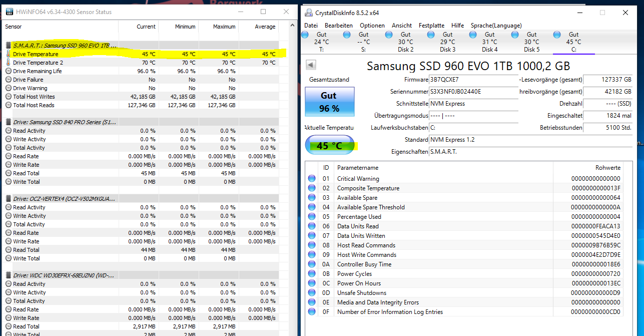Click the Betriebsstunden 5100 Std. value
Screen dimensions: 644x336
[608, 128]
